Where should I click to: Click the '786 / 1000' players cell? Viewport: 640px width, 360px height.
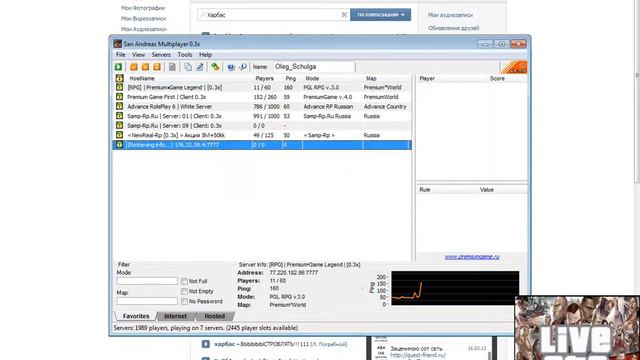tap(266, 106)
